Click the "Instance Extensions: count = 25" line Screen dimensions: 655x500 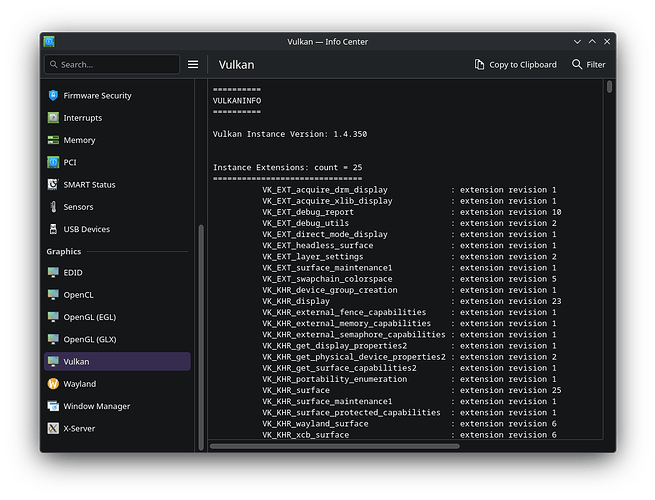[x=288, y=168]
